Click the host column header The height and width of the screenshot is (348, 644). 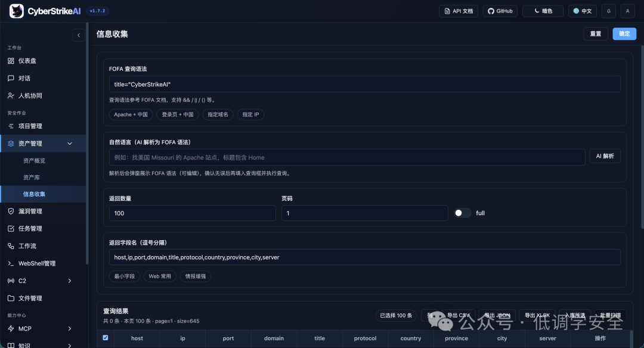[137, 338]
